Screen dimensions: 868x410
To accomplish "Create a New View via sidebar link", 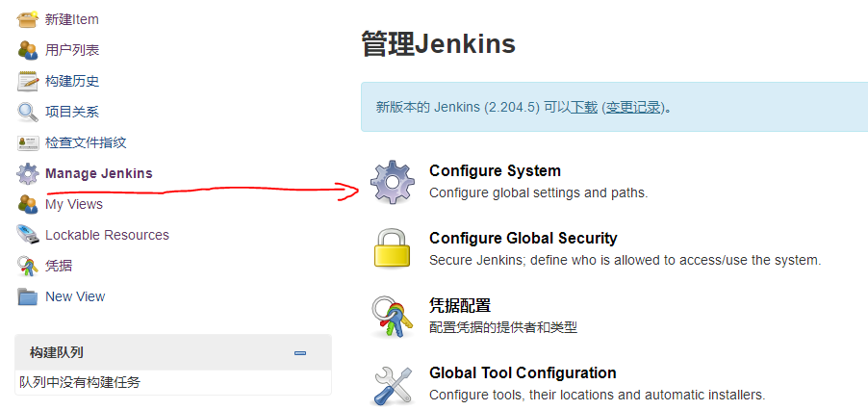I will [75, 297].
